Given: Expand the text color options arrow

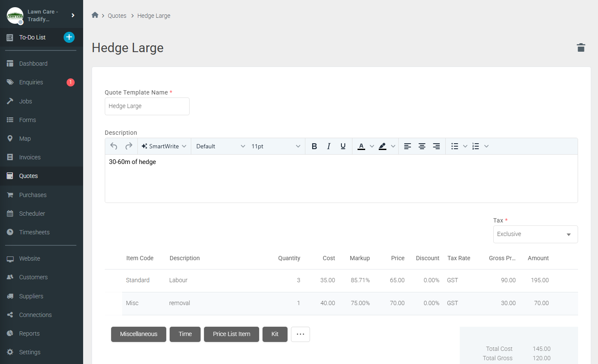Looking at the screenshot, I should [372, 146].
